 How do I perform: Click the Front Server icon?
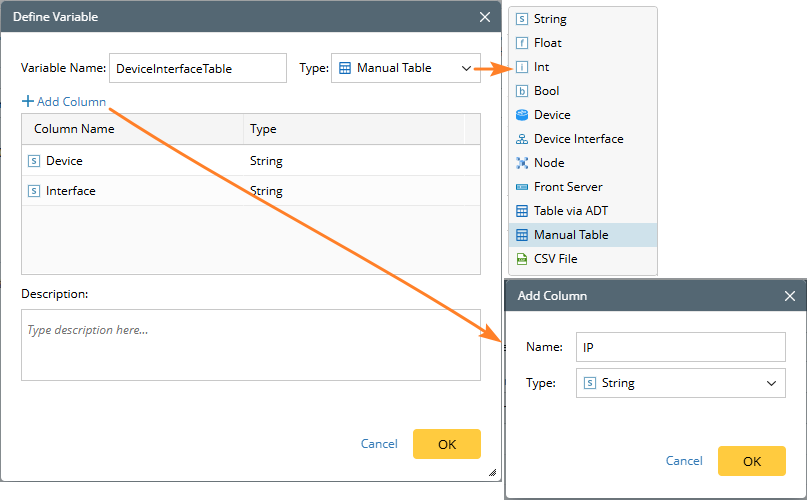pyautogui.click(x=522, y=187)
